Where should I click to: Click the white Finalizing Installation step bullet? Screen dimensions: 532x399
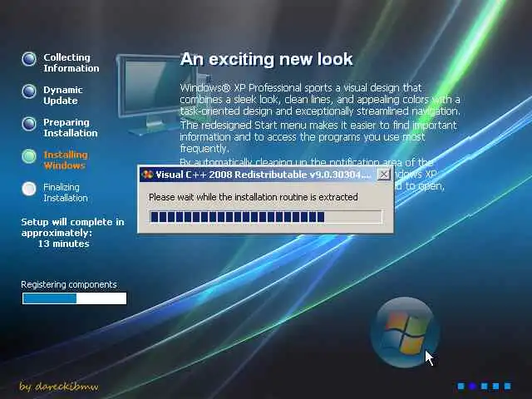(29, 189)
